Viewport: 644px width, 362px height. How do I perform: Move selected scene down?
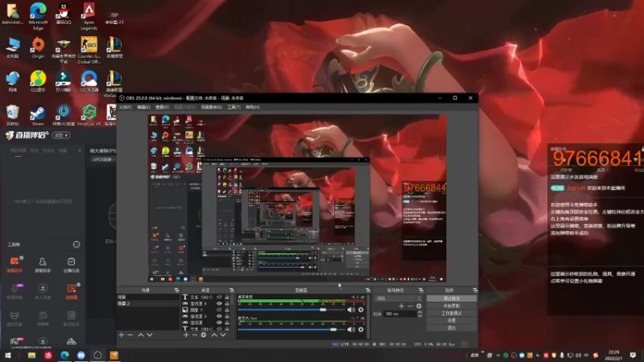(150, 335)
